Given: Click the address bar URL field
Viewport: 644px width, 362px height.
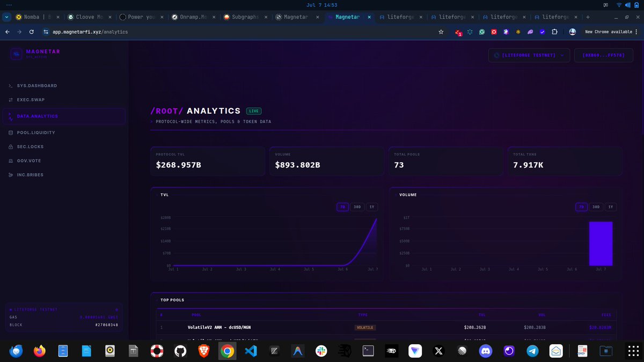Looking at the screenshot, I should 238,32.
